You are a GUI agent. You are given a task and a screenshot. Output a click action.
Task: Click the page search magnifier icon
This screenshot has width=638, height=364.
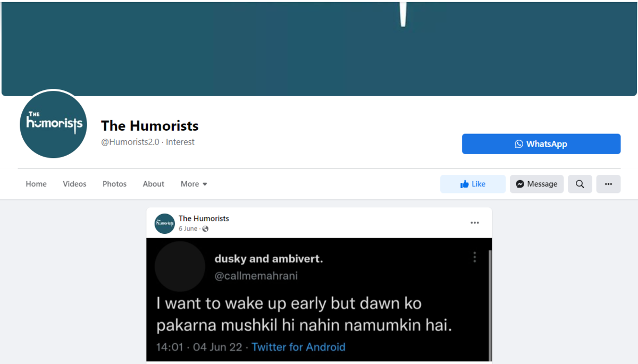(x=580, y=184)
